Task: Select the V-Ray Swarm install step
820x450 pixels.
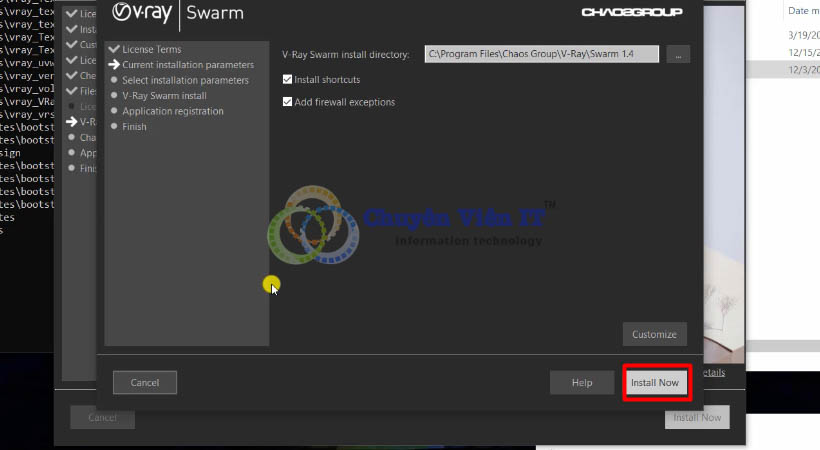Action: click(164, 96)
